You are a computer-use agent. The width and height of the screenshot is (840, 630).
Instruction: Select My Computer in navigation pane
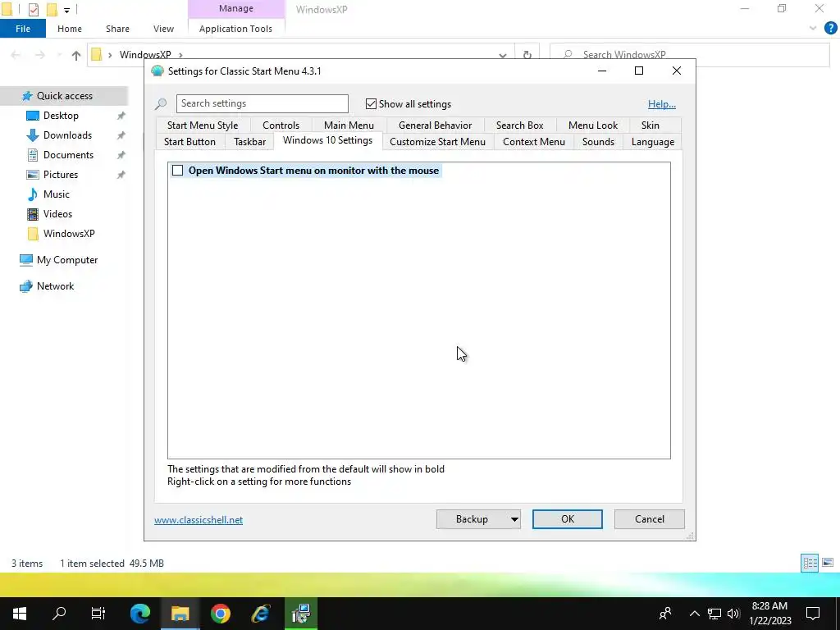tap(67, 260)
